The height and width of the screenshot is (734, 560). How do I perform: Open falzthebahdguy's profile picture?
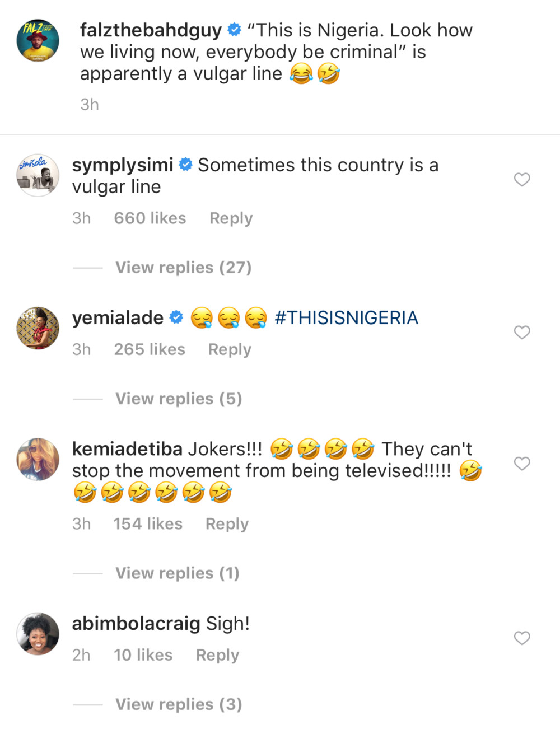point(38,40)
